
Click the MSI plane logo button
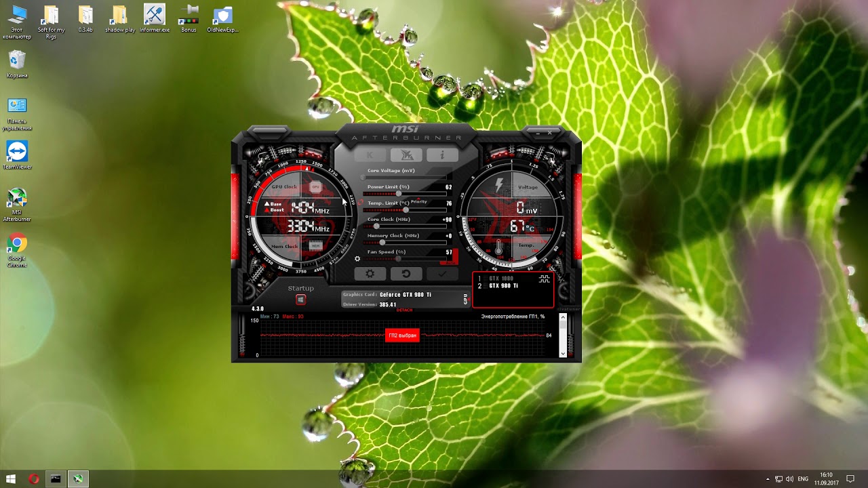[406, 155]
